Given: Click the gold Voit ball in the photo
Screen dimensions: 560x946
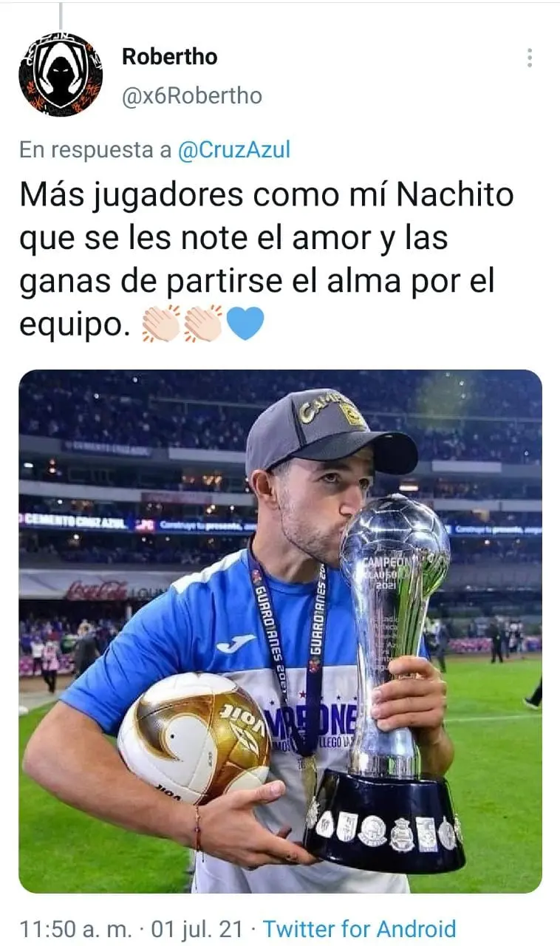Looking at the screenshot, I should click(194, 738).
